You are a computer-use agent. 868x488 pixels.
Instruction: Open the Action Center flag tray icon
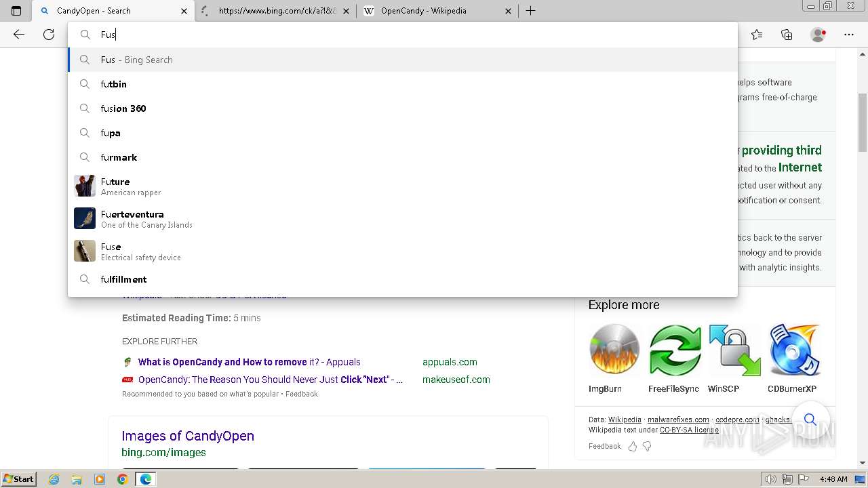804,479
